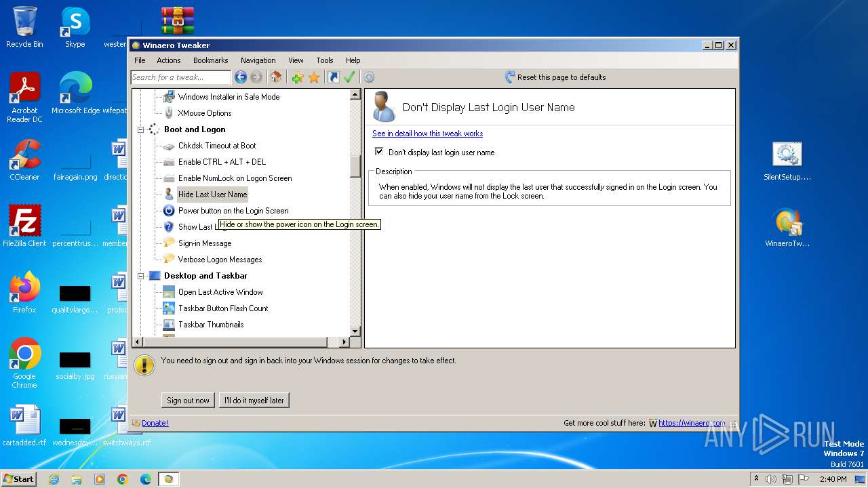Screen dimensions: 868x488
Task: Click the Taskbar Thumbnails icon
Action: pos(169,325)
